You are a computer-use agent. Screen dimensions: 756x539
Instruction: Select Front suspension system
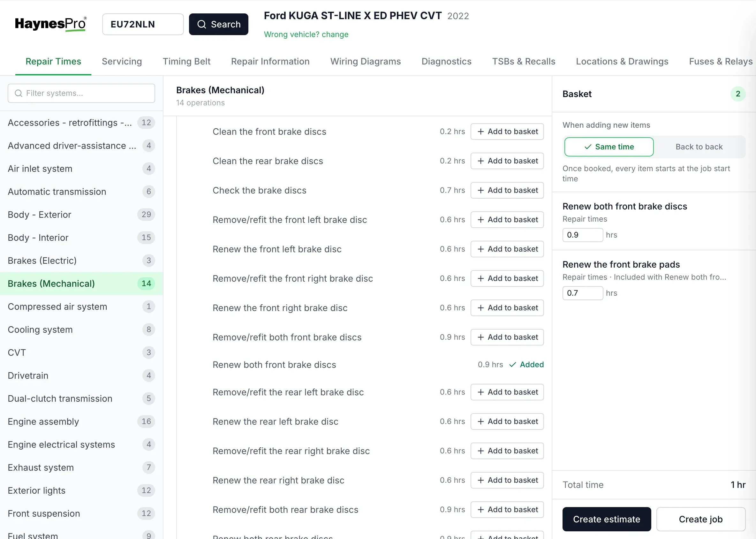click(81, 513)
